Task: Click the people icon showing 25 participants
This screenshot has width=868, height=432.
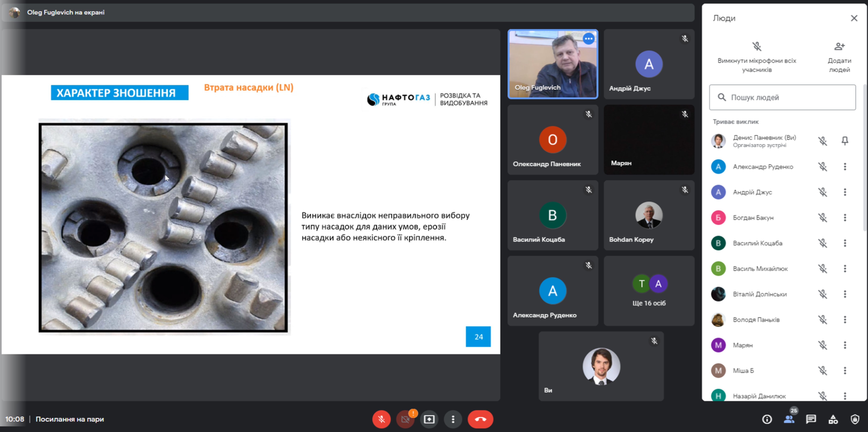Action: [x=789, y=419]
